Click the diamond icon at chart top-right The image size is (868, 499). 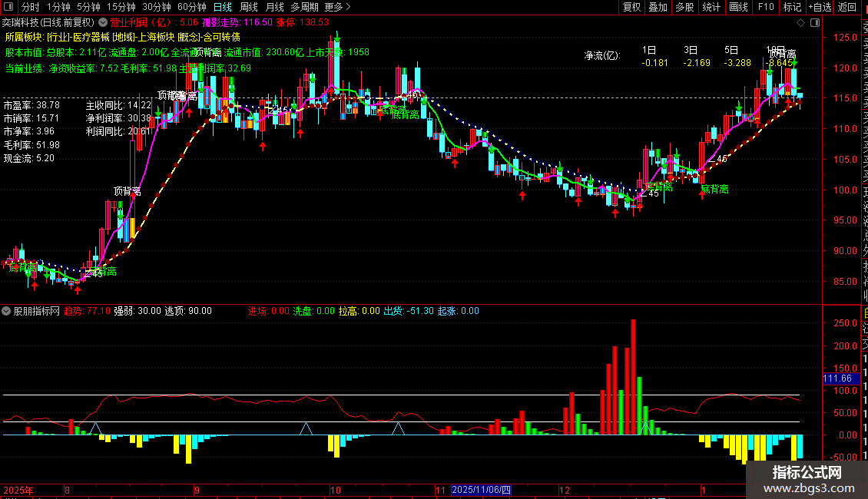(800, 22)
